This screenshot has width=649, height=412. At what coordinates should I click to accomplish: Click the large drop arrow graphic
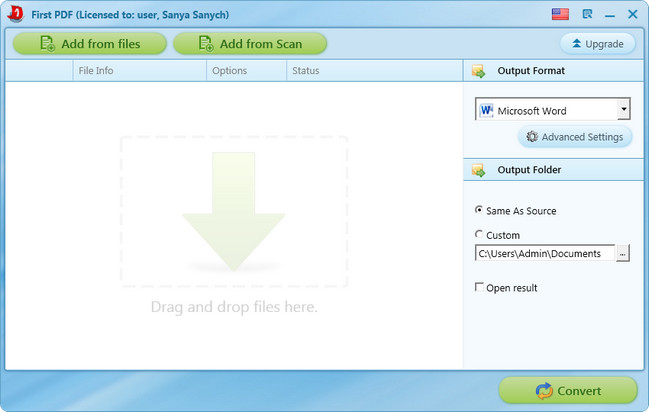coord(234,211)
